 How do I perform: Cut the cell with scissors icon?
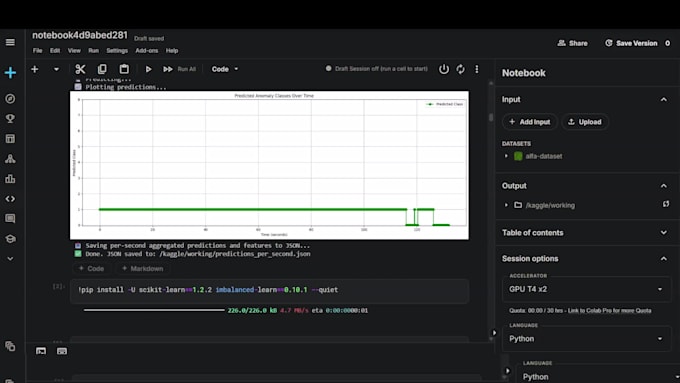click(80, 69)
